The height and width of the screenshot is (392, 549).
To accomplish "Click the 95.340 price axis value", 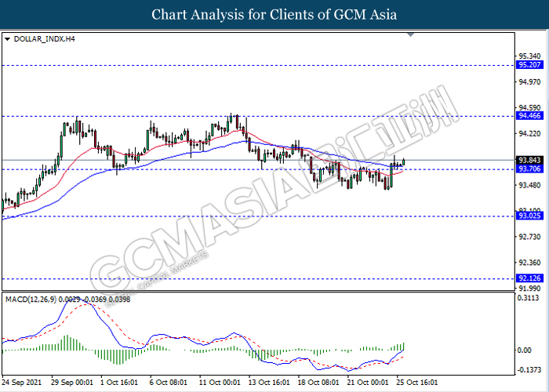I will pyautogui.click(x=529, y=56).
